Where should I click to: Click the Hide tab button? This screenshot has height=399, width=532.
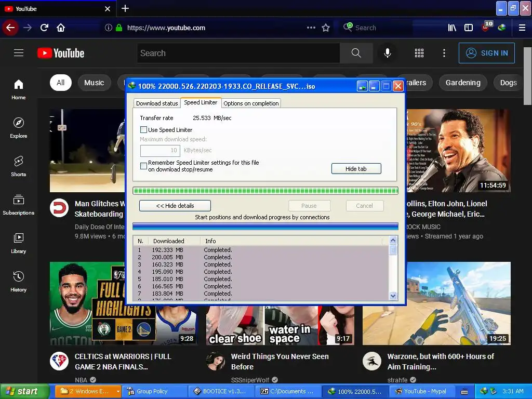[356, 169]
